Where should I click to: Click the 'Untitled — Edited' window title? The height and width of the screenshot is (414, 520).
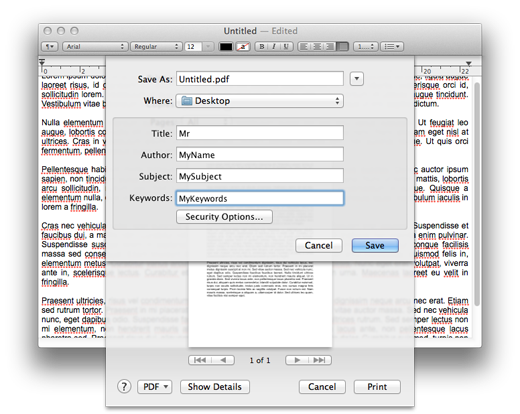[x=260, y=31]
